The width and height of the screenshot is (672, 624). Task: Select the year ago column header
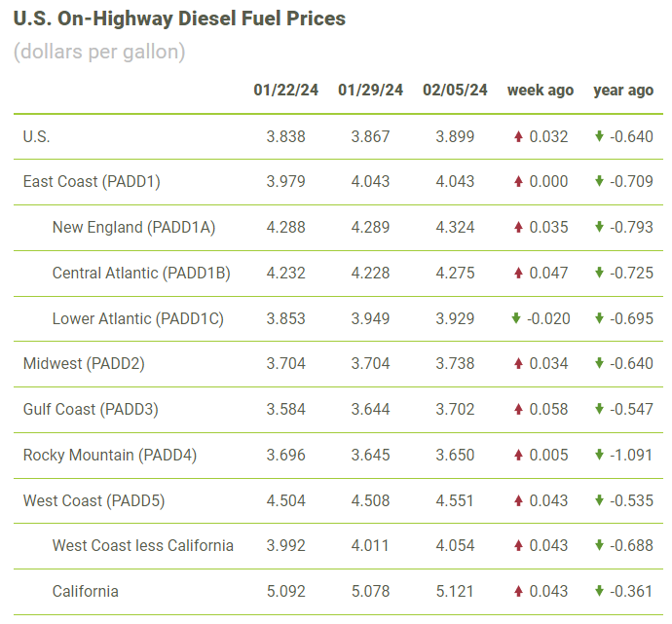click(623, 91)
